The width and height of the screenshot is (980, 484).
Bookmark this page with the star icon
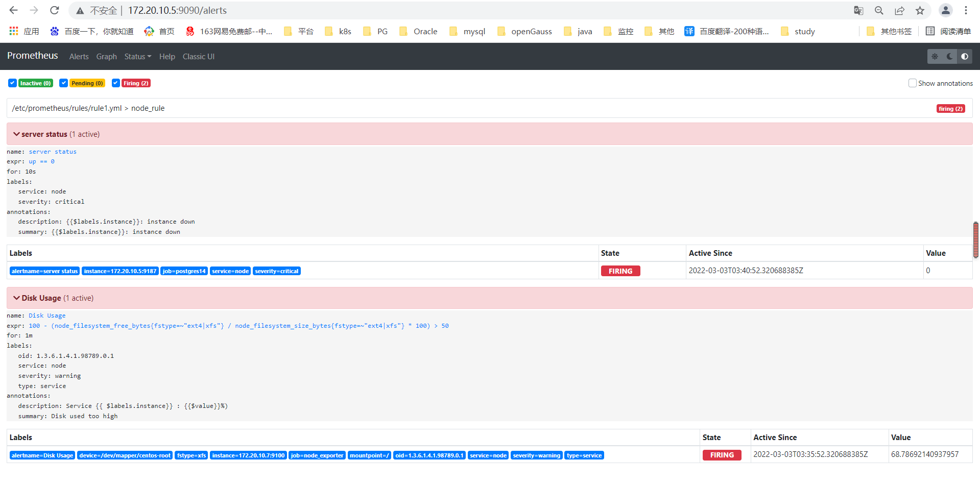(x=920, y=10)
